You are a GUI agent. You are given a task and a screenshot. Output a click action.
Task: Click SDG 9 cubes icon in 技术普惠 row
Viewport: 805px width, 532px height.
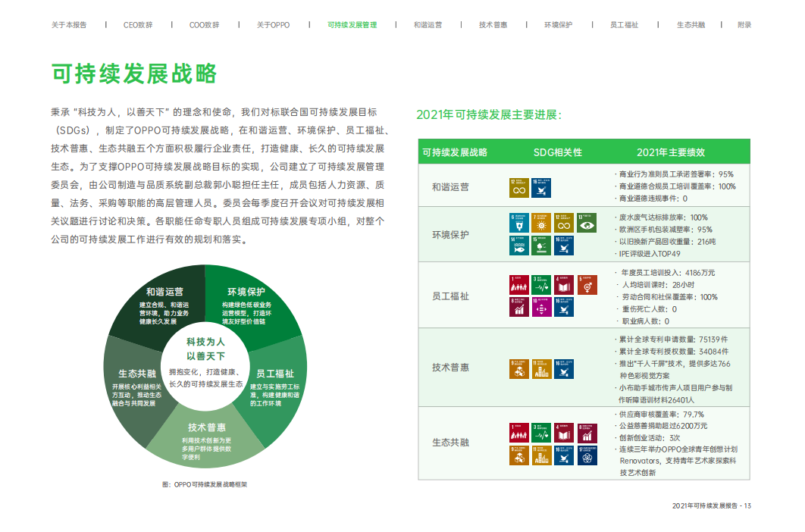click(x=519, y=369)
